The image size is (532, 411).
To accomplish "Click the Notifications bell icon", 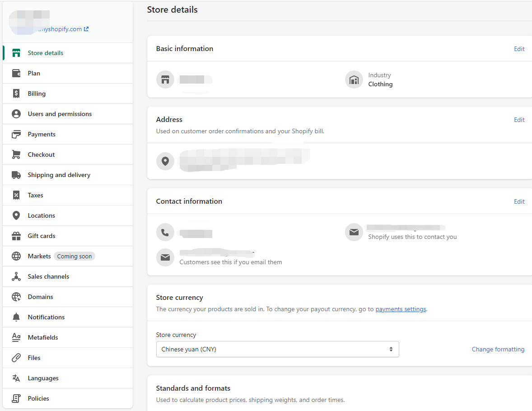I will click(x=16, y=317).
